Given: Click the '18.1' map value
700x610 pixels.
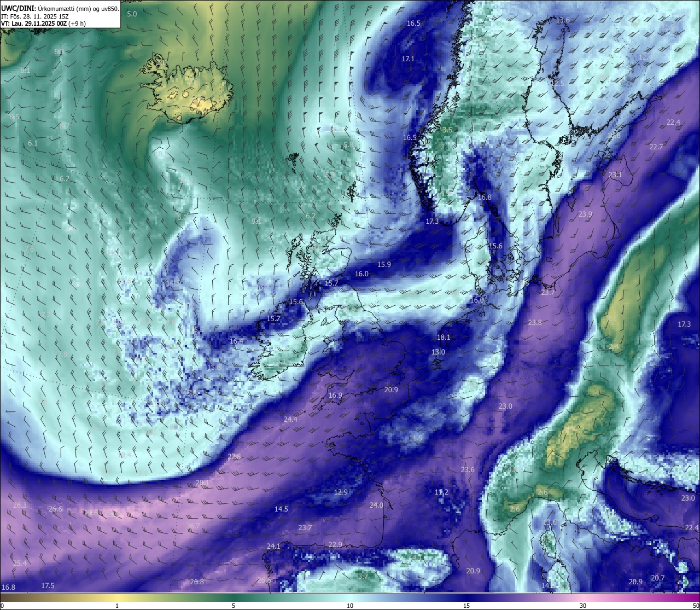Looking at the screenshot, I should [444, 338].
